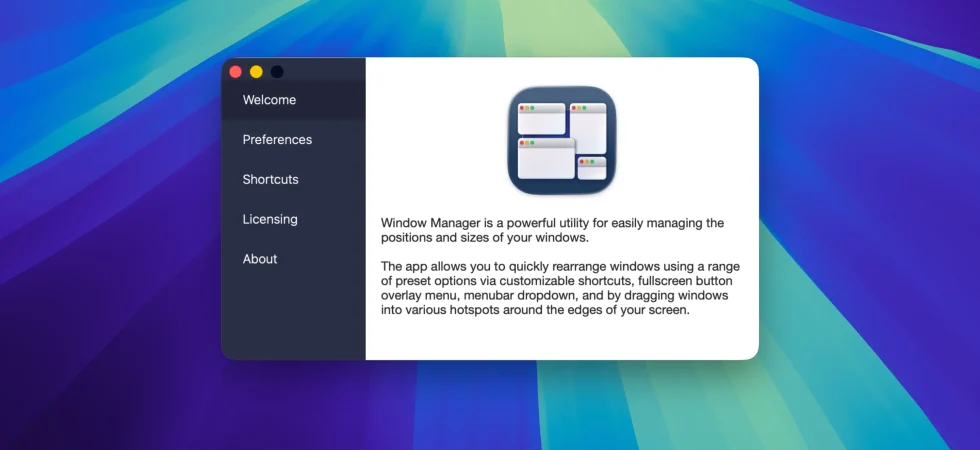Select the Welcome item in the sidebar

(293, 100)
